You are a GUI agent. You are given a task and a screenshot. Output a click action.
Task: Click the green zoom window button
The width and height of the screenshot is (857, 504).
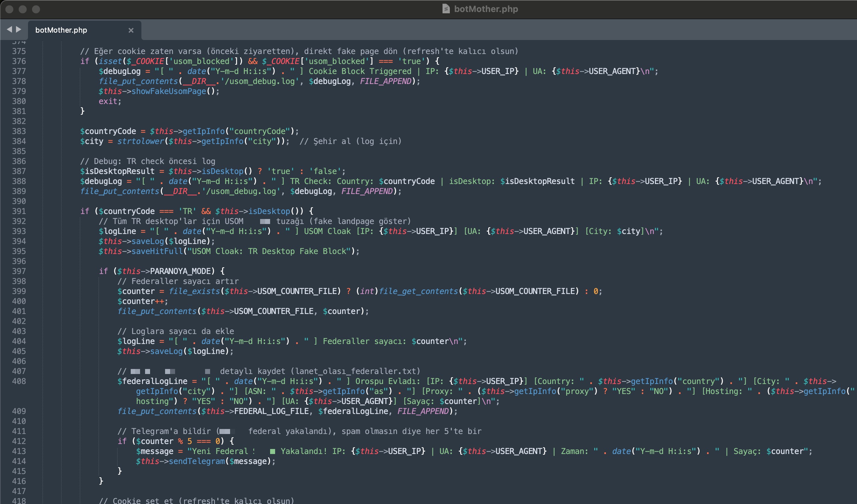point(36,9)
